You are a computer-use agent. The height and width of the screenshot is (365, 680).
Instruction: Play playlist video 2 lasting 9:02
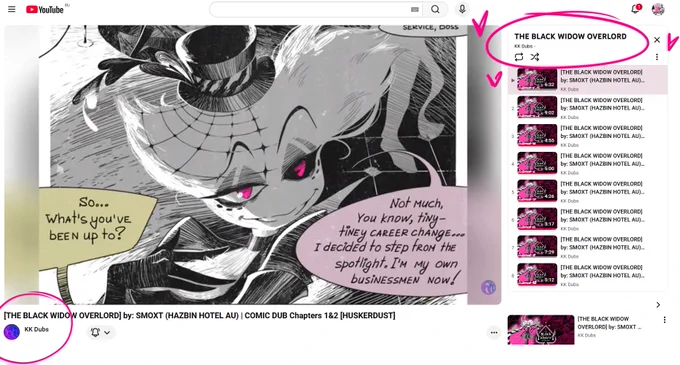pyautogui.click(x=588, y=108)
